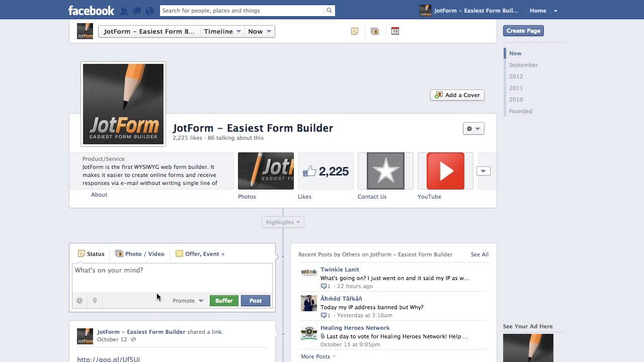Open the Timeline dropdown

point(222,31)
